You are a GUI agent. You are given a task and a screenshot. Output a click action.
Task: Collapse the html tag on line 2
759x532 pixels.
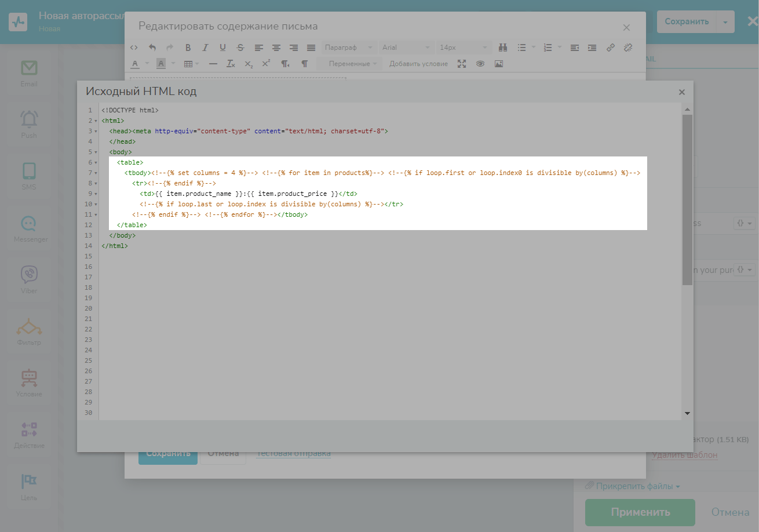(95, 121)
